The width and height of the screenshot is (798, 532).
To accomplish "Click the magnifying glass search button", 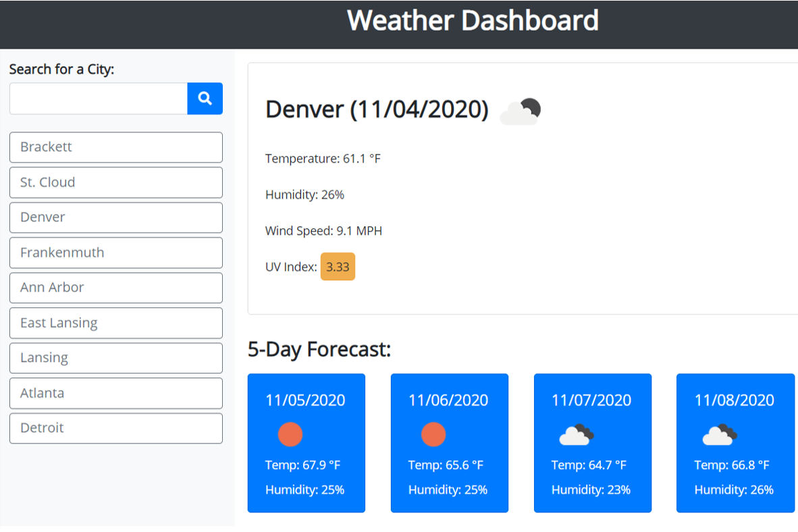I will click(x=205, y=99).
